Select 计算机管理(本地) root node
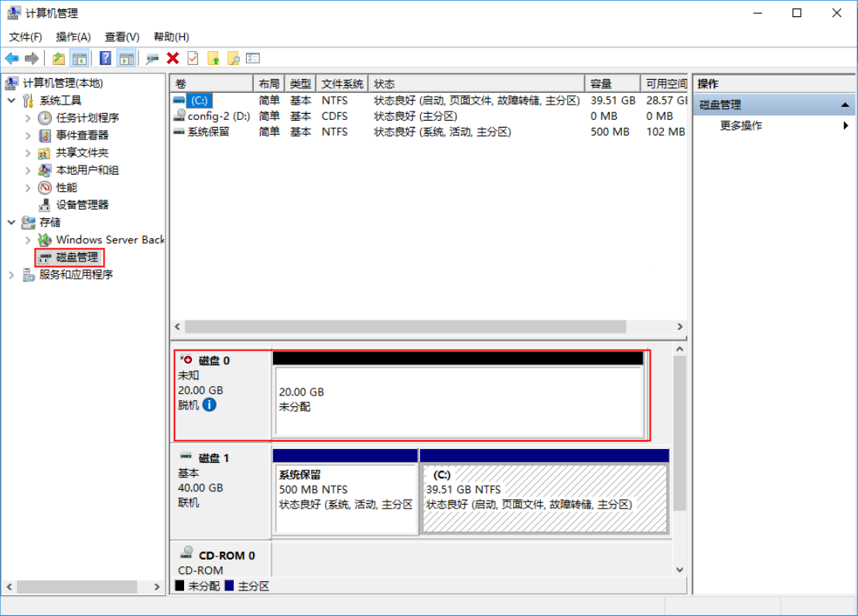858x616 pixels. (63, 83)
